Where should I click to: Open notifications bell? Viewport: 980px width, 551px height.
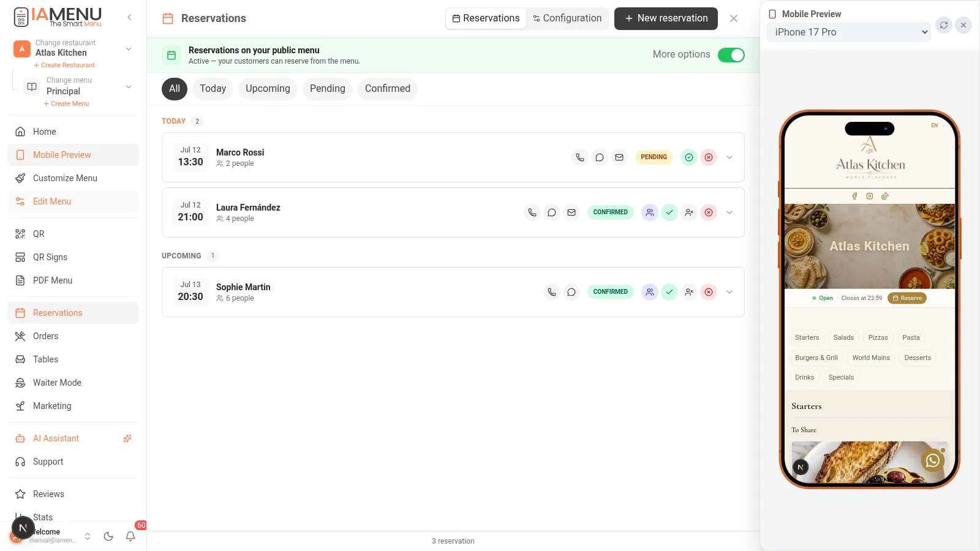(130, 536)
